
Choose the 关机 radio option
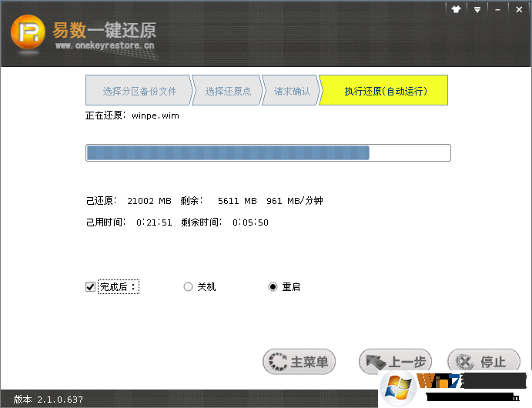coord(188,287)
